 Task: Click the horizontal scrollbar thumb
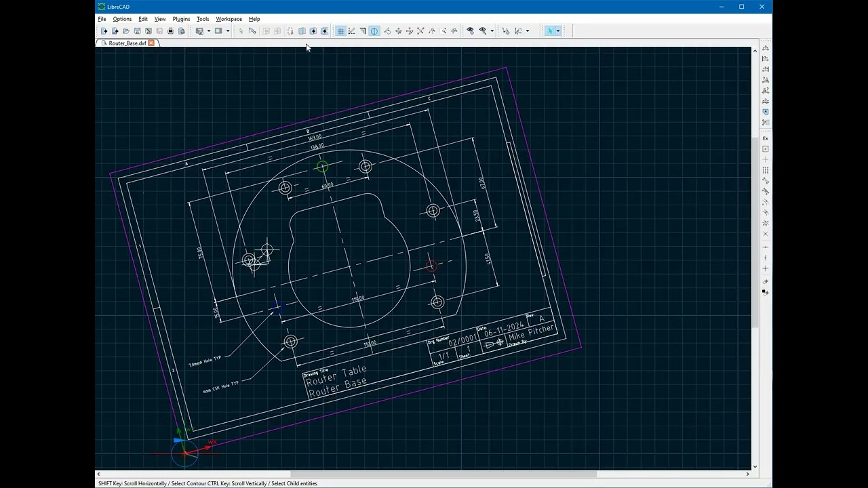[443, 474]
